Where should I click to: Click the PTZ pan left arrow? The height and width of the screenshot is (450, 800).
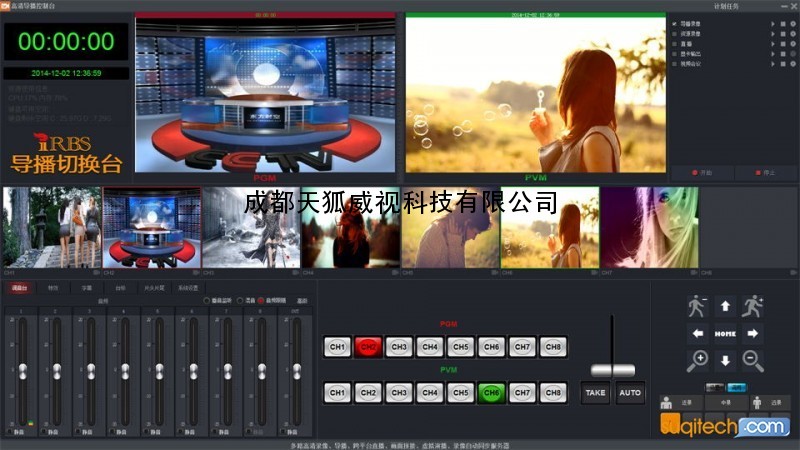698,334
